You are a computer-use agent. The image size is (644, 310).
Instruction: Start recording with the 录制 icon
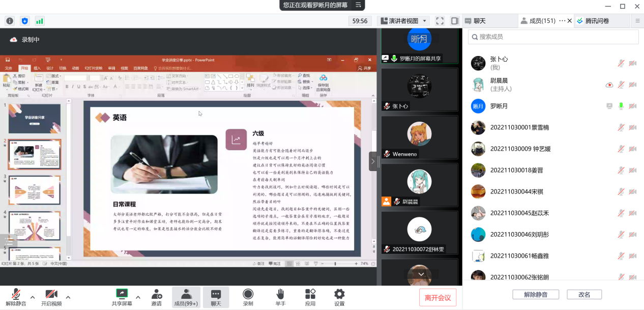click(x=248, y=297)
